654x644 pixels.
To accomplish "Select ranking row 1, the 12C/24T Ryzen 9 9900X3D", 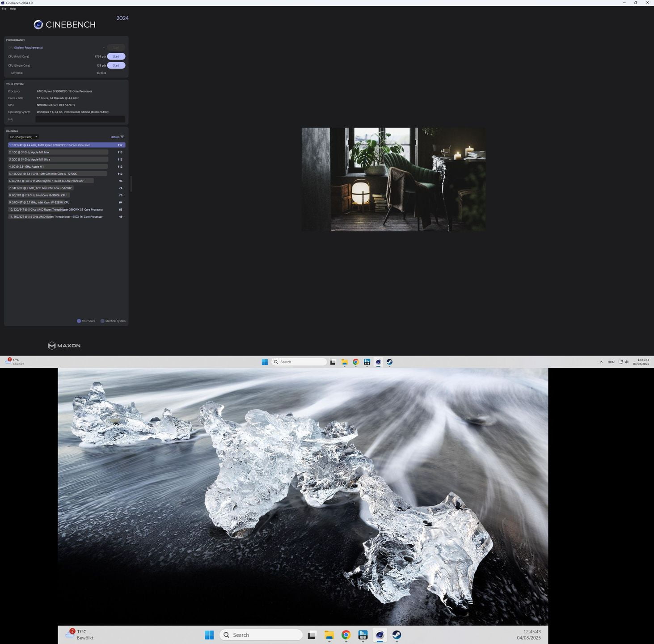I will 67,145.
